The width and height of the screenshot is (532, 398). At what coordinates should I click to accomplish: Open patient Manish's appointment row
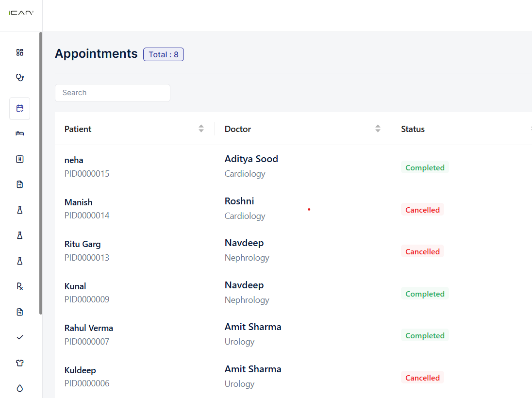[194, 209]
